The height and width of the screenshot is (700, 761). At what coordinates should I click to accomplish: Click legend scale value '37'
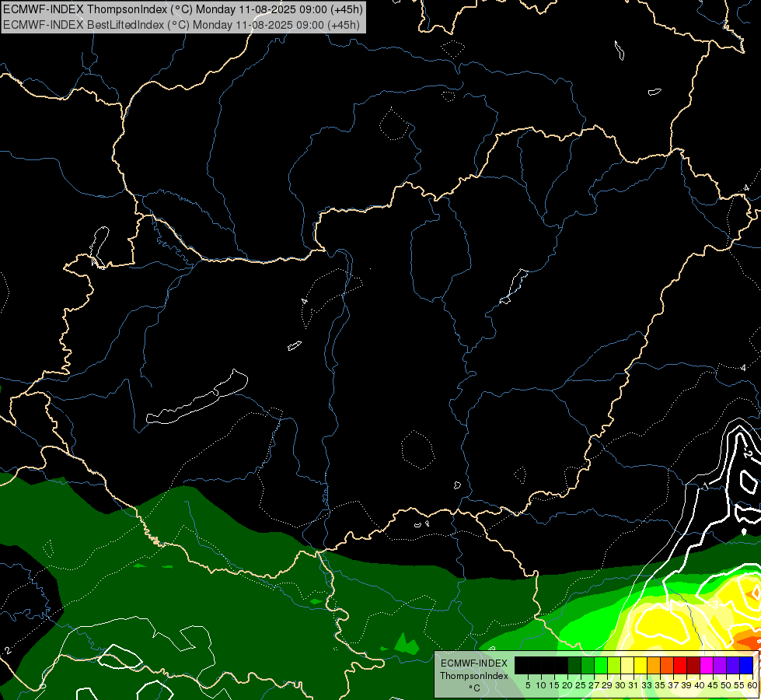673,685
